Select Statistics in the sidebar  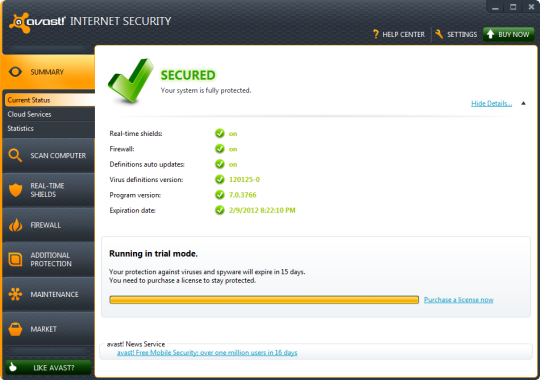pos(20,128)
